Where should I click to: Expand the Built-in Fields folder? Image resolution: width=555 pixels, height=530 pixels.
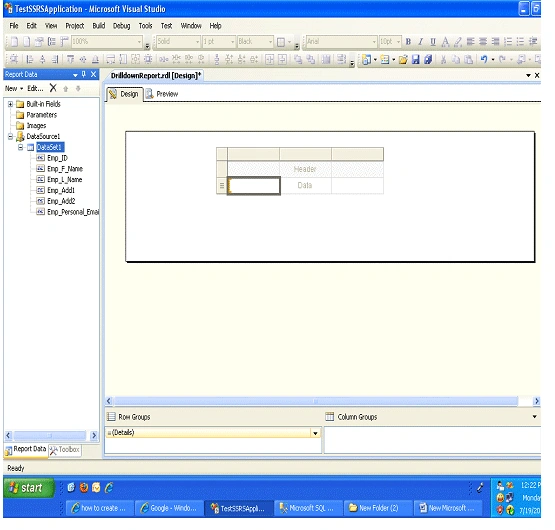click(x=10, y=104)
